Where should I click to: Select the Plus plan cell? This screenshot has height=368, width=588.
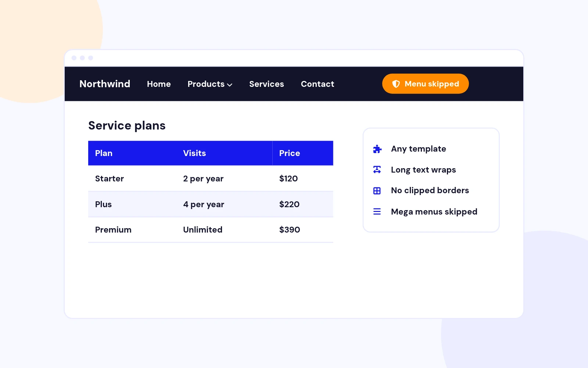132,204
